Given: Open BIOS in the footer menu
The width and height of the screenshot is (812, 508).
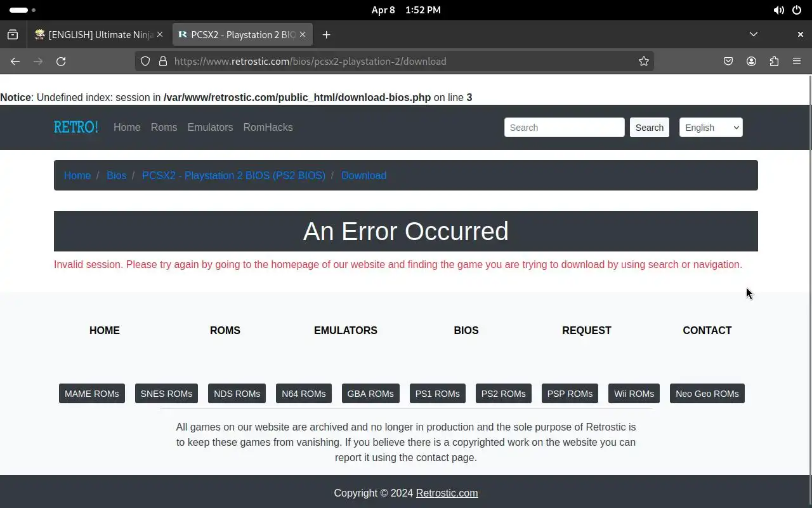Looking at the screenshot, I should [x=466, y=330].
